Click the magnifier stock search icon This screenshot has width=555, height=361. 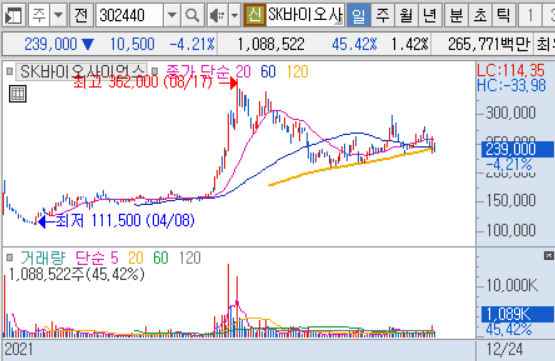tap(192, 15)
